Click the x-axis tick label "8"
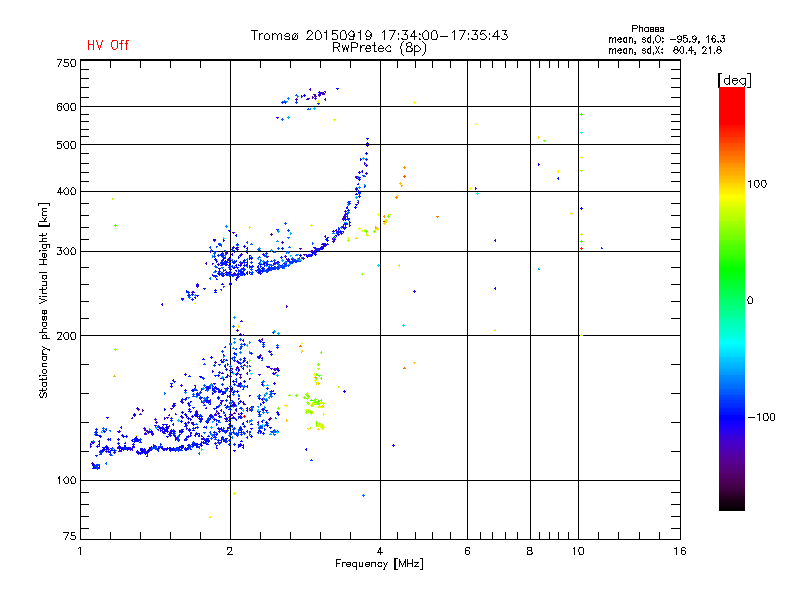 [x=530, y=551]
